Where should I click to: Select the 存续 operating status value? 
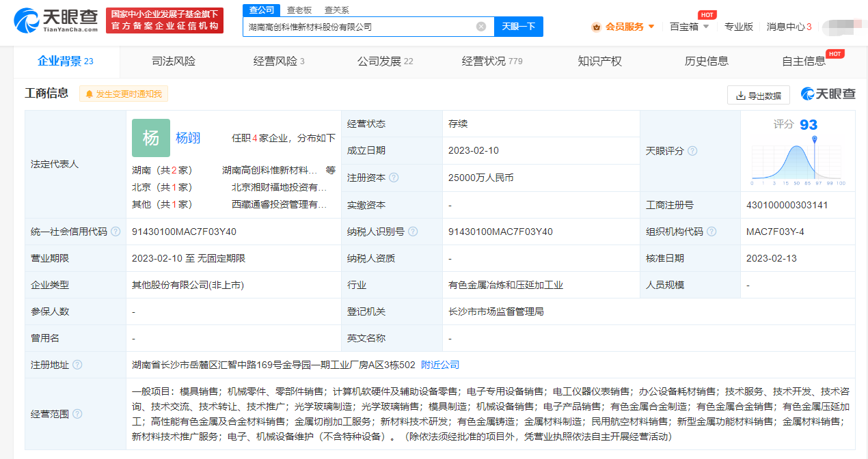[x=457, y=124]
